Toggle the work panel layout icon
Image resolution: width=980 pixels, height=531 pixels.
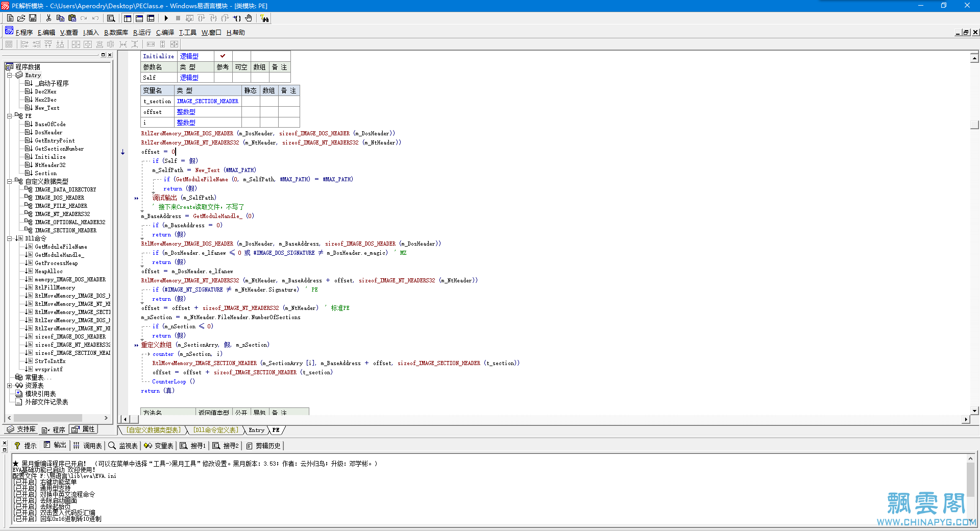click(128, 18)
